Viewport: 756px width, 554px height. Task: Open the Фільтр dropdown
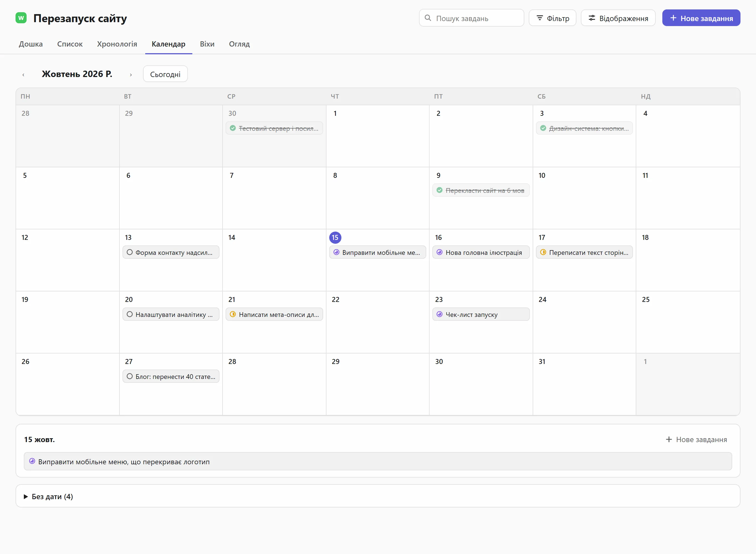click(552, 18)
